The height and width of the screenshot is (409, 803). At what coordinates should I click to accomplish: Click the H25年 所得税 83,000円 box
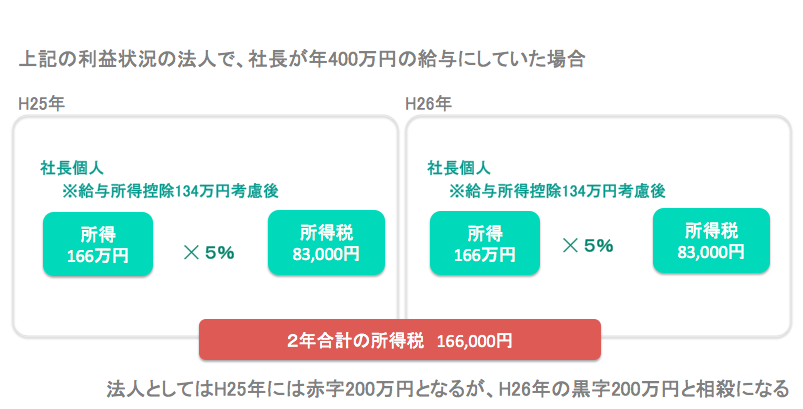(326, 243)
